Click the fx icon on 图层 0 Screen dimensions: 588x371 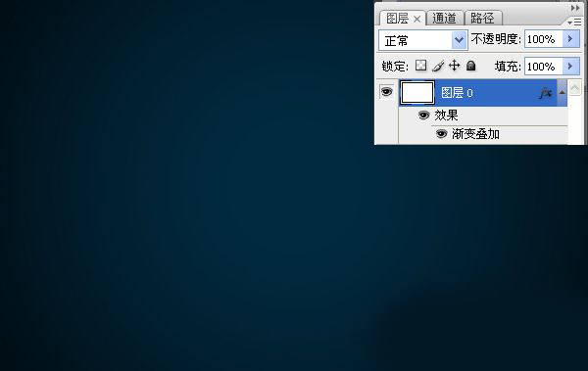pos(546,93)
